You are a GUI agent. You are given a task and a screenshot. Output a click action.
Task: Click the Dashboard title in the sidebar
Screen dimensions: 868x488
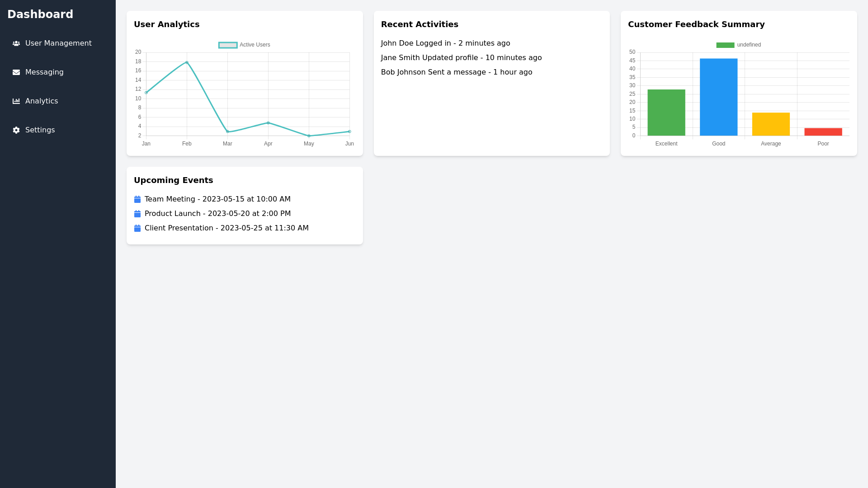[x=40, y=14]
